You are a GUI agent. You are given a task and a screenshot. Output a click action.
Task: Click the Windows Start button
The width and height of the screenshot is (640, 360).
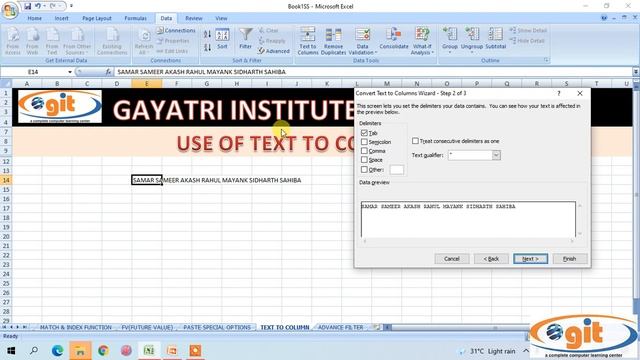point(11,351)
